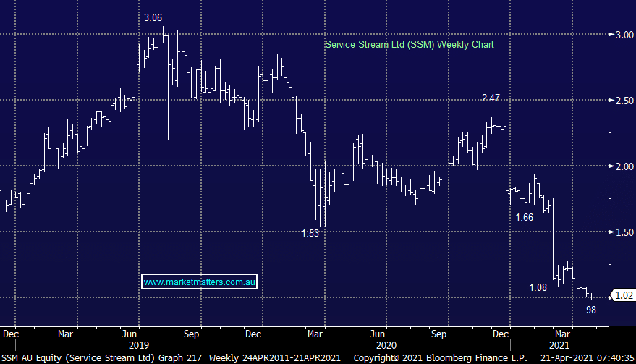Click the 98 low price label
Viewport: 636px width, 364px height.
tap(590, 309)
